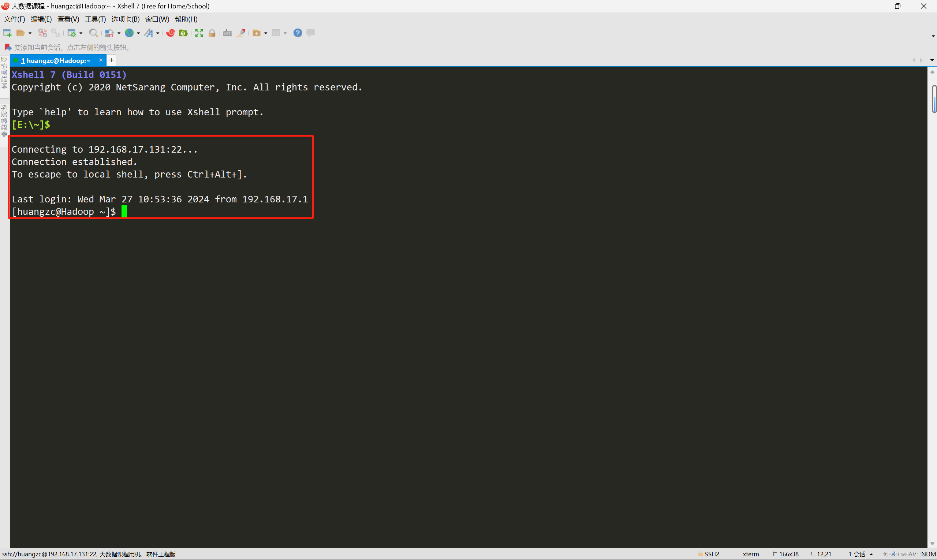
Task: Open the blue Help question-mark icon
Action: (298, 33)
